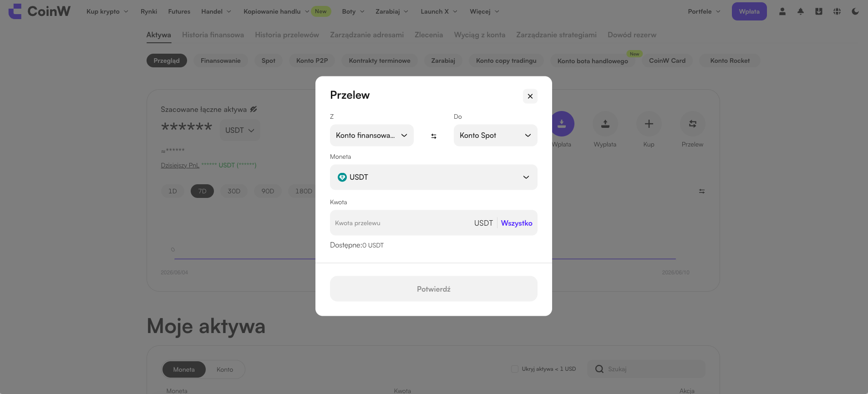This screenshot has width=868, height=394.
Task: Select the Spot account pill
Action: point(269,61)
